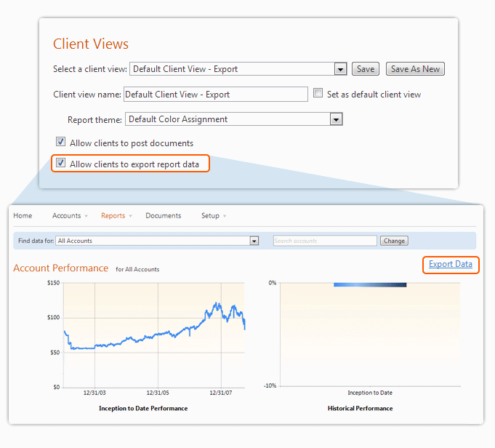Click the Search accounts field
495x448 pixels.
pyautogui.click(x=324, y=241)
